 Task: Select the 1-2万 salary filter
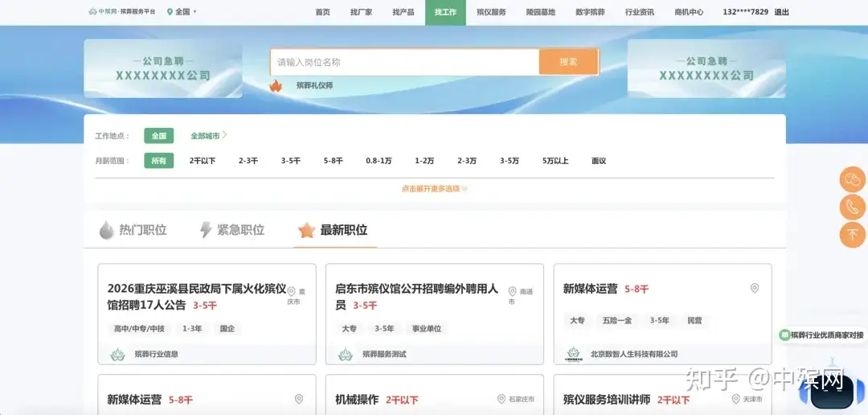[x=424, y=161]
